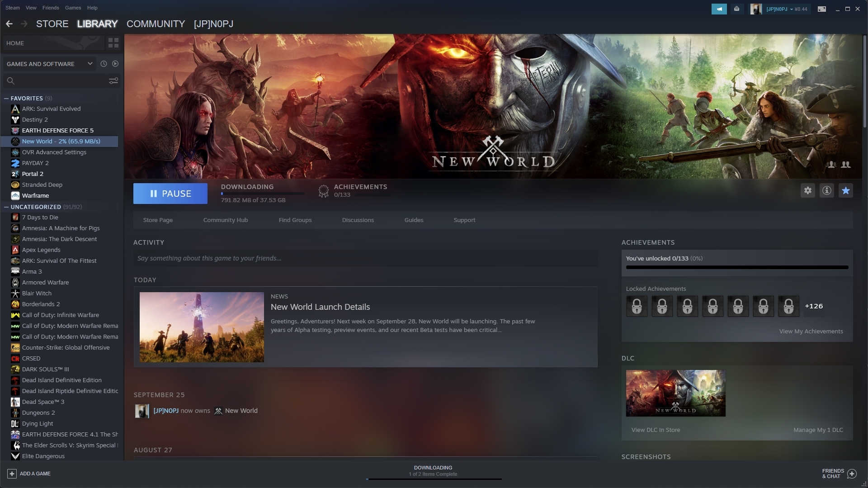Open Support link
The image size is (868, 488).
[x=464, y=220]
